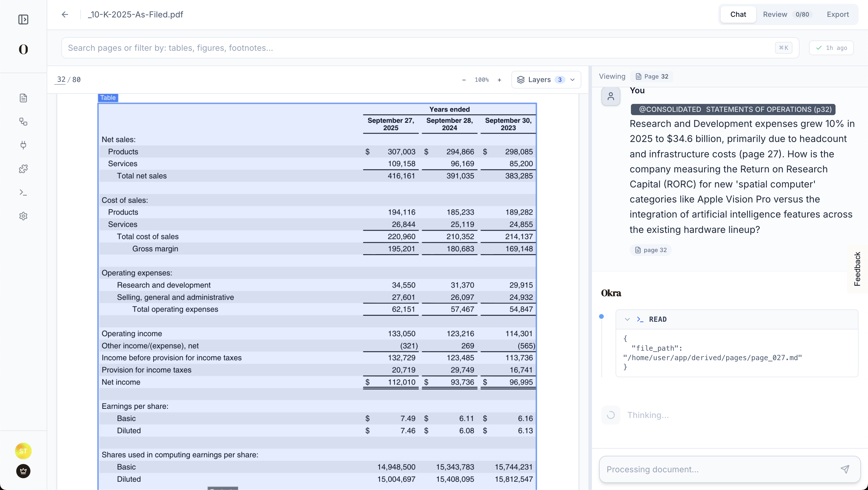This screenshot has width=868, height=490.
Task: Click the back arrow next to filename
Action: pyautogui.click(x=65, y=14)
